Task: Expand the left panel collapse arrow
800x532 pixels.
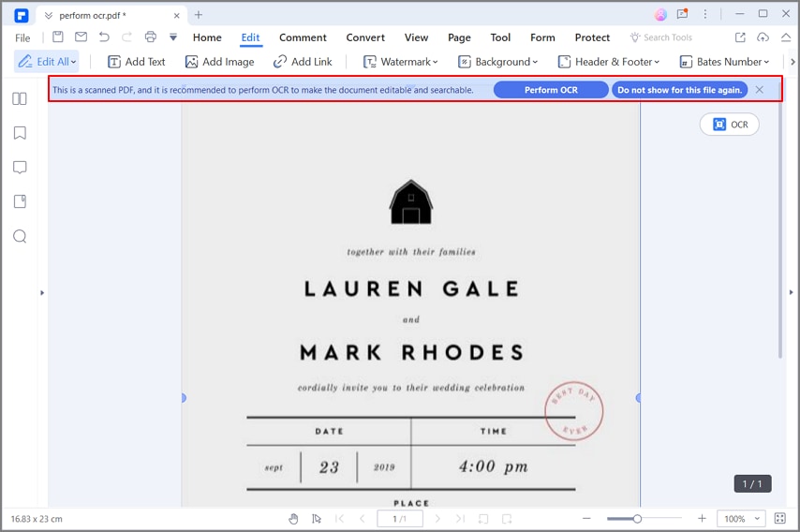Action: coord(42,293)
